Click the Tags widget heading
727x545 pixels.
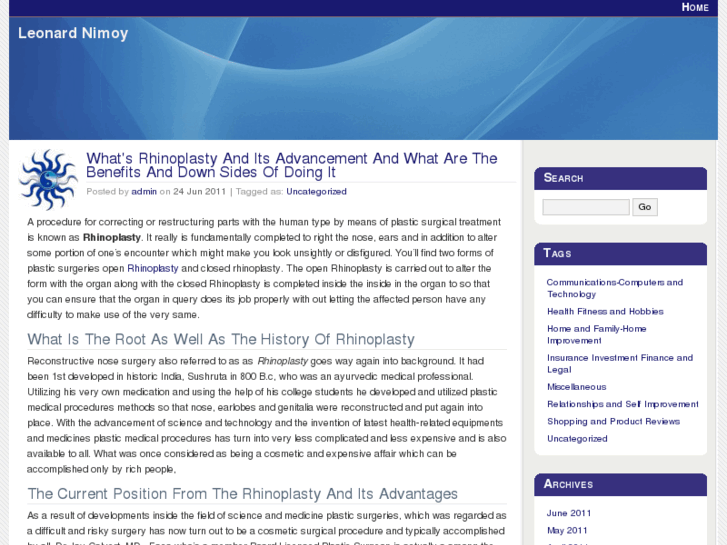click(557, 253)
